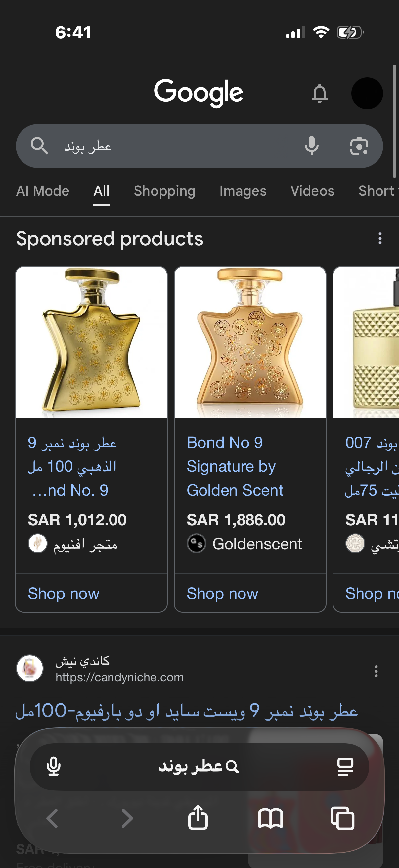The height and width of the screenshot is (868, 399).
Task: Tap the Safari address bar microphone
Action: [54, 767]
